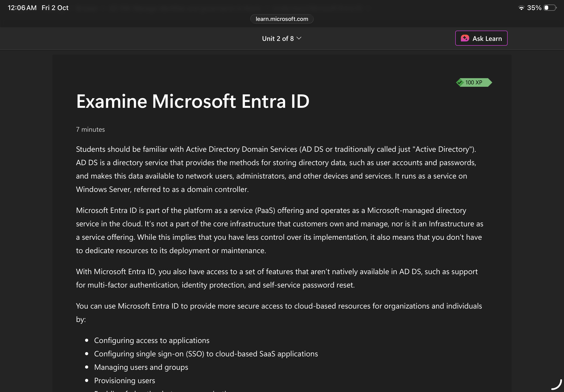The image size is (564, 392).
Task: Click paragraph starting Students should be familiar
Action: 276,169
